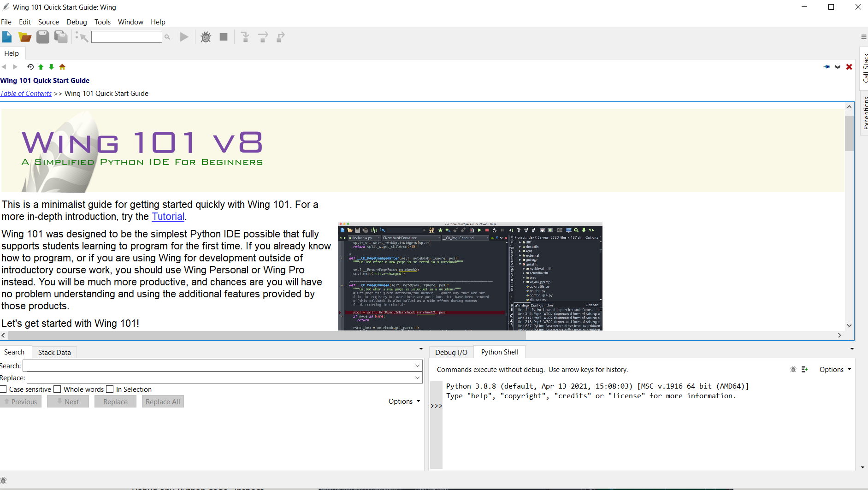Click the Next search button

(x=68, y=401)
